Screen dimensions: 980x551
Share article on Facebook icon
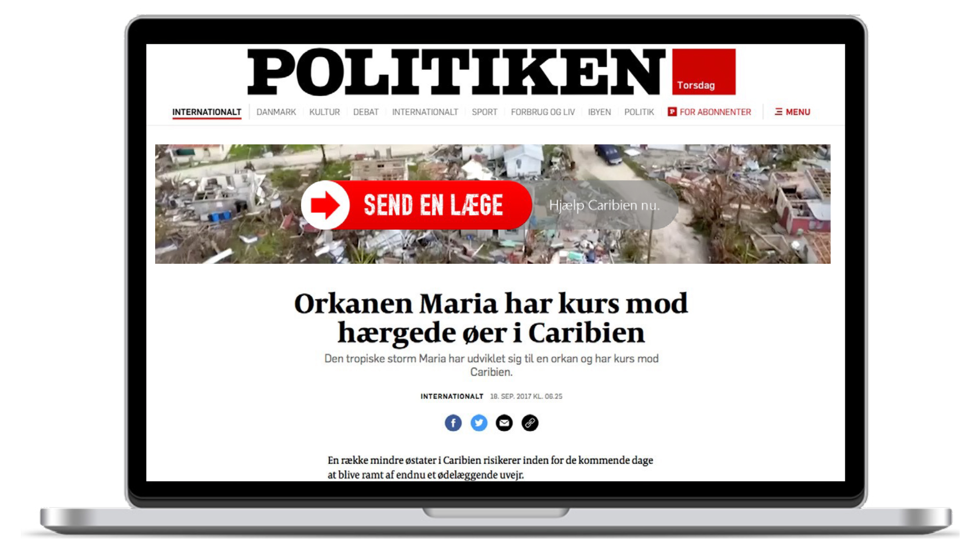click(x=453, y=423)
